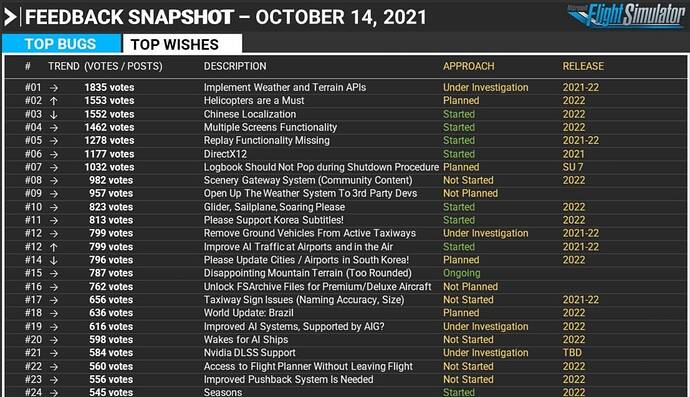690x397 pixels.
Task: Open Implement Weather and Terrain APIs entry
Action: click(x=285, y=87)
